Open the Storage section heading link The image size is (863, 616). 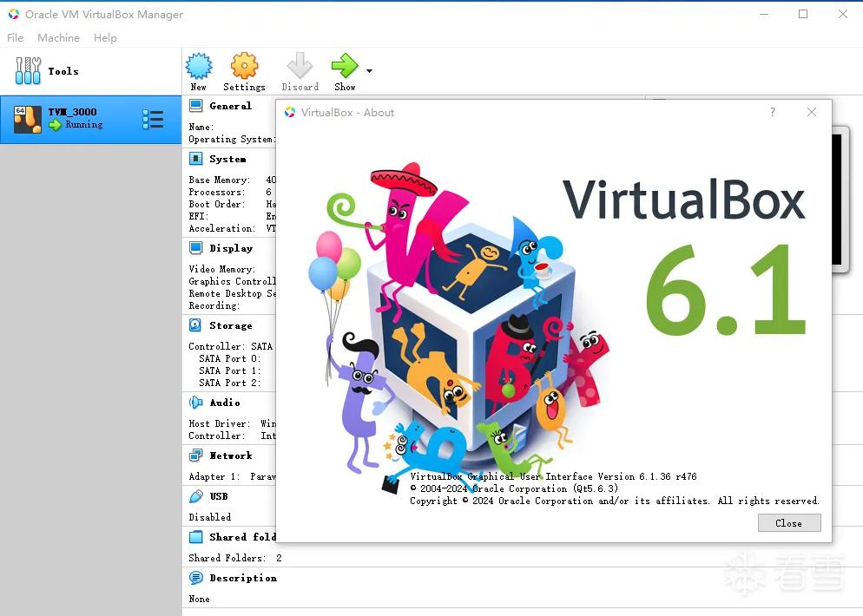[231, 325]
